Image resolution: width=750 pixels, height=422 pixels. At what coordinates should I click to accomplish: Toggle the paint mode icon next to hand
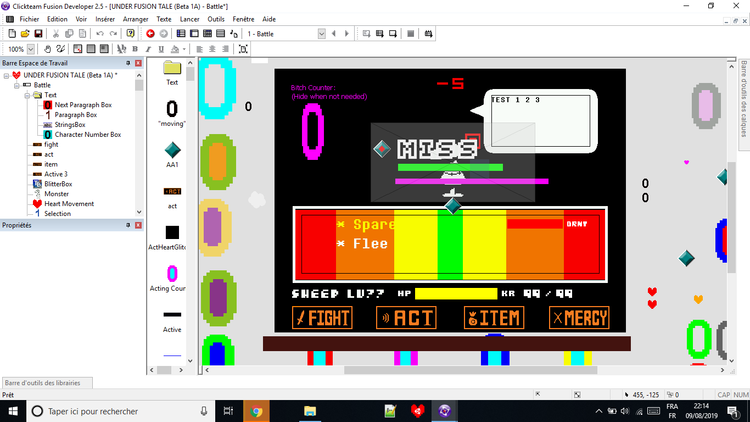pos(60,49)
